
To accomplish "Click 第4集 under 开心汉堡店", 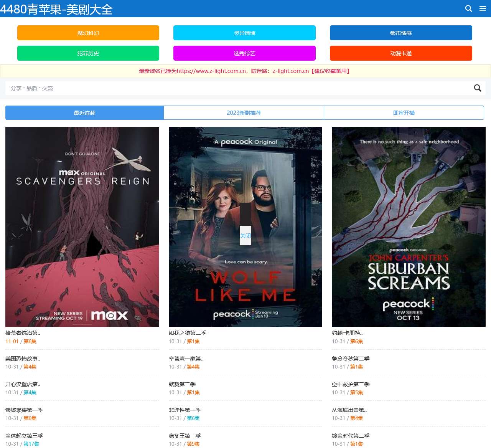I will coord(30,392).
